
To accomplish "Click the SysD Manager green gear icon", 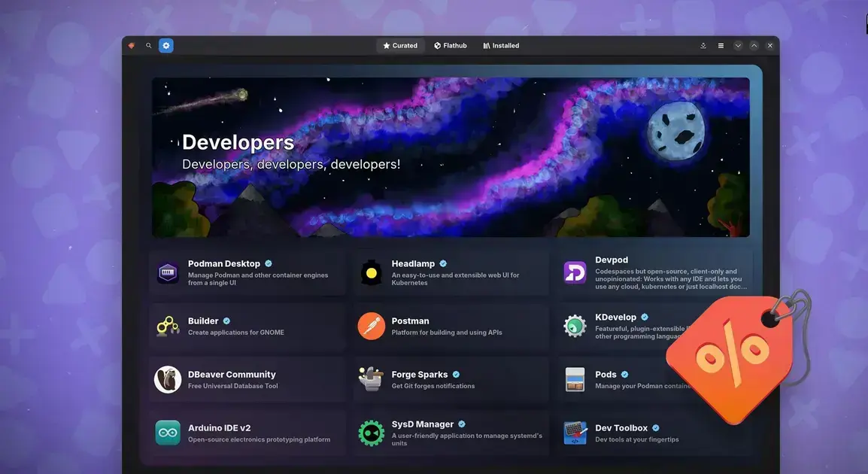I will 371,433.
